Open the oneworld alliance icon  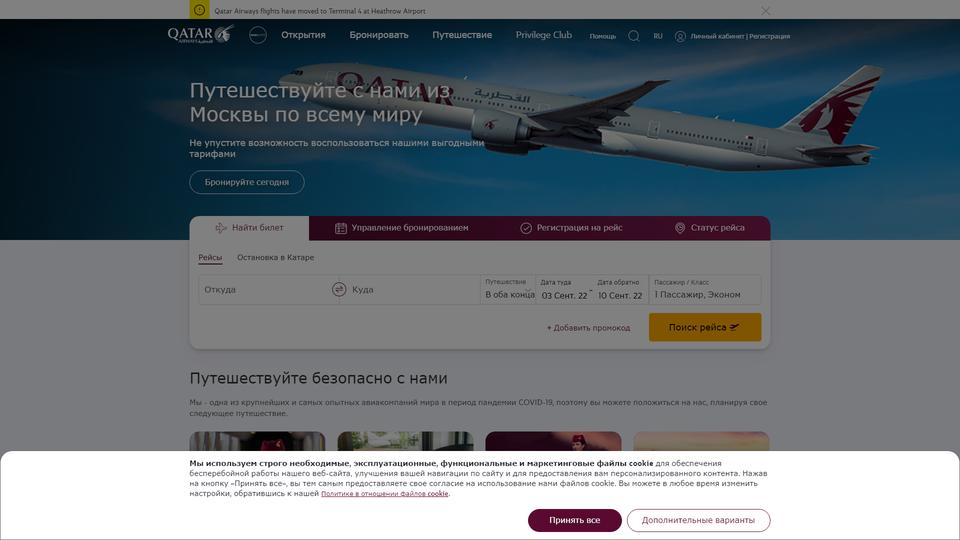click(x=258, y=35)
